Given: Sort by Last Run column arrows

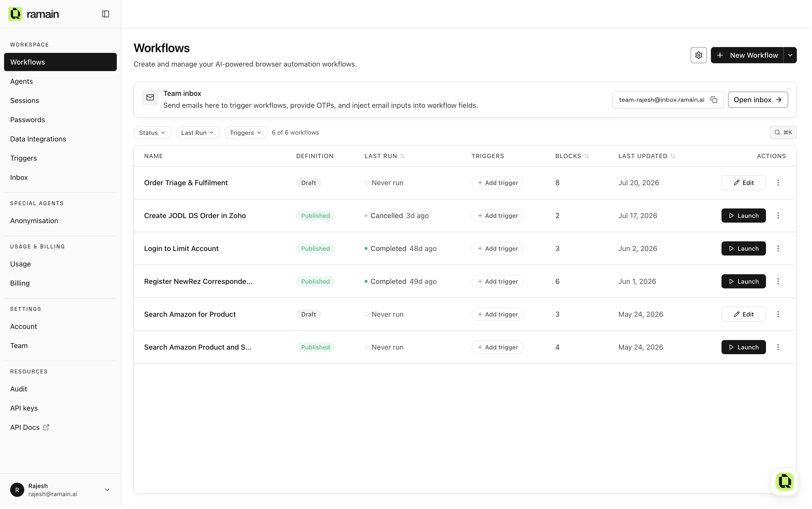Looking at the screenshot, I should [403, 156].
